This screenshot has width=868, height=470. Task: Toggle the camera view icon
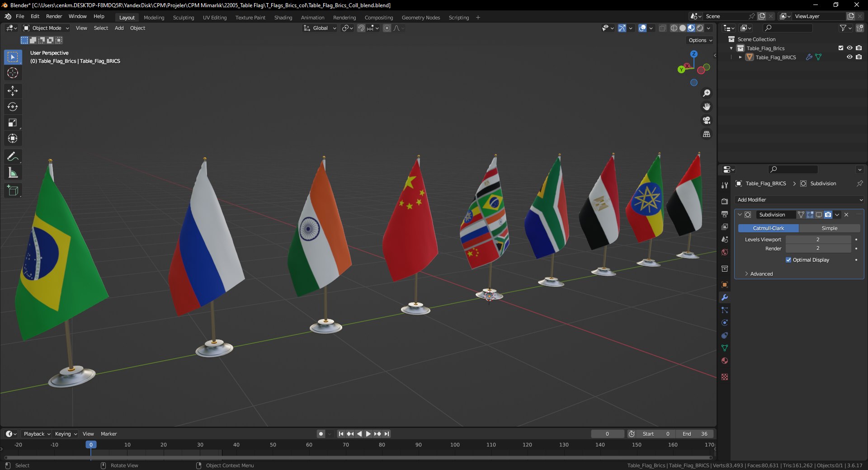(707, 120)
